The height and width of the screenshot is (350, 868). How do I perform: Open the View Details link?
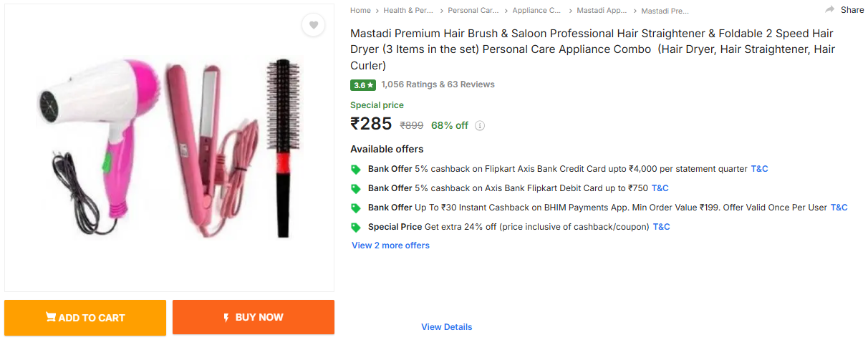point(446,327)
